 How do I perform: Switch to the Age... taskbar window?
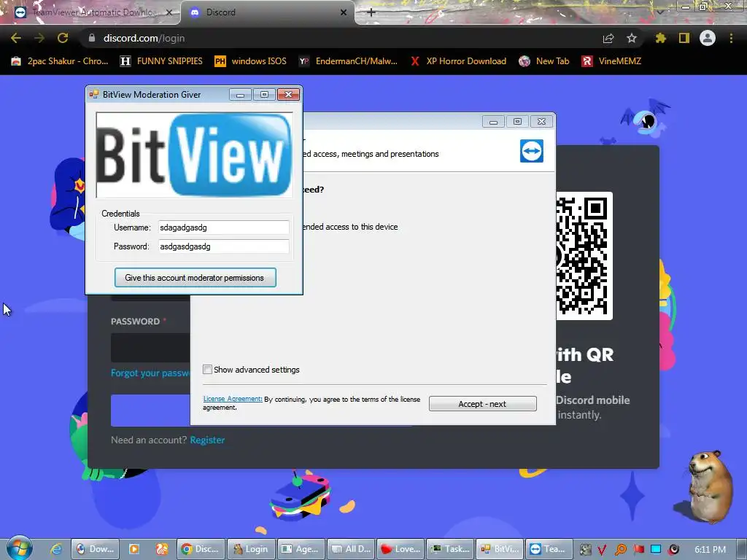click(x=301, y=549)
